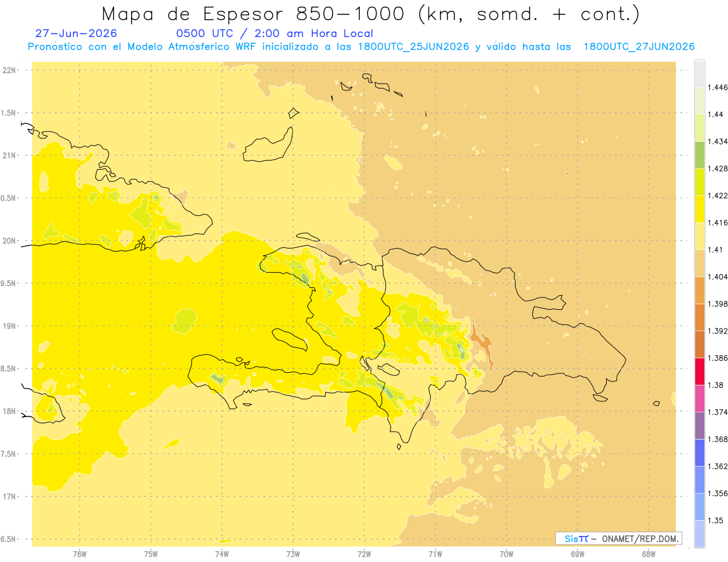The image size is (728, 562).
Task: Click the 72W longitude label
Action: (364, 554)
